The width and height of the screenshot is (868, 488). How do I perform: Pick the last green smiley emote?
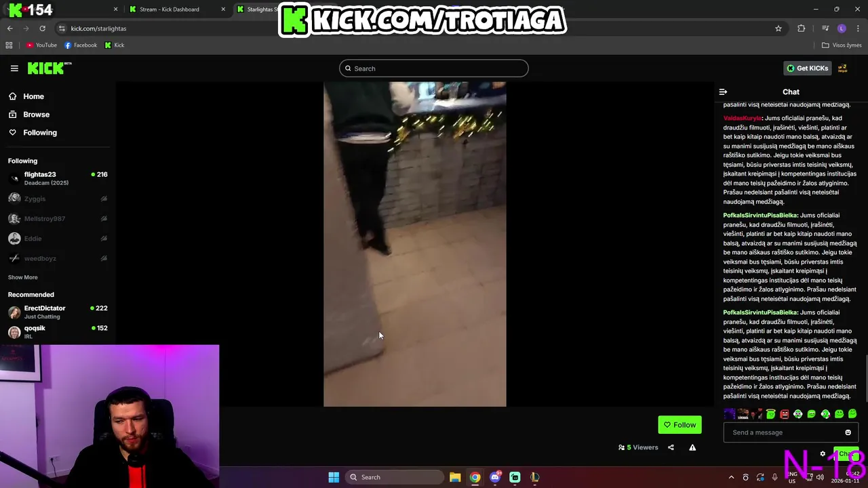[x=852, y=414]
